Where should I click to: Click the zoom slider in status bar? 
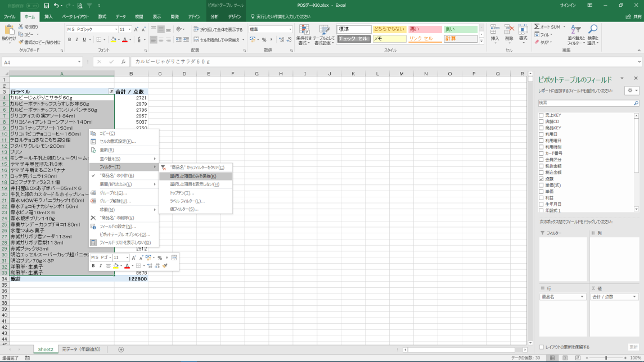point(606,358)
